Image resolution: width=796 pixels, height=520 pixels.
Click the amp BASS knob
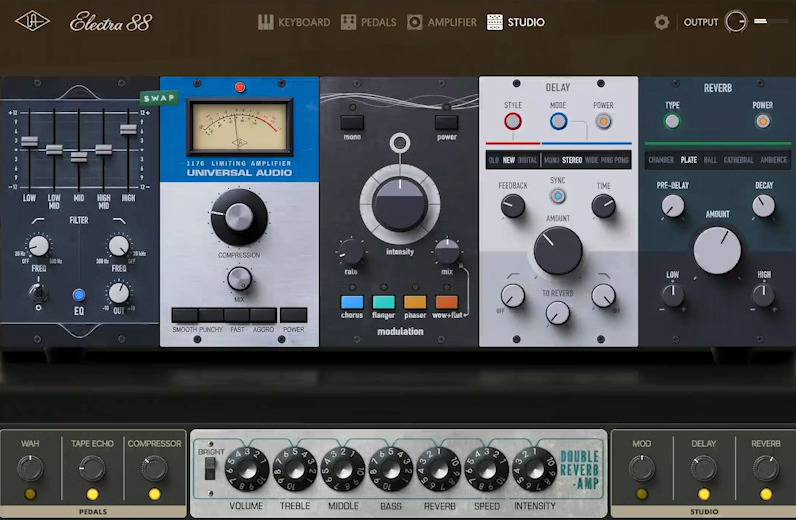(x=391, y=470)
